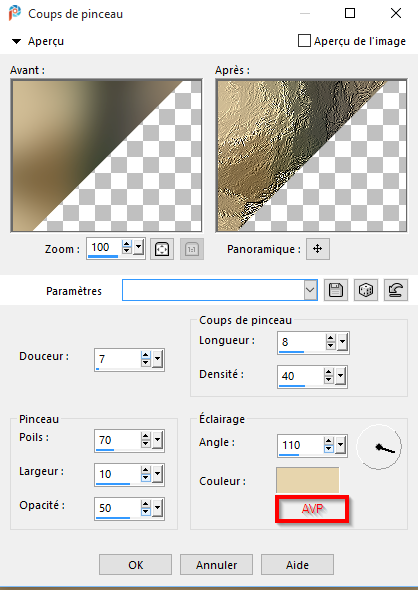This screenshot has height=590, width=418.
Task: Collapse the Aperçu preview section
Action: [16, 41]
